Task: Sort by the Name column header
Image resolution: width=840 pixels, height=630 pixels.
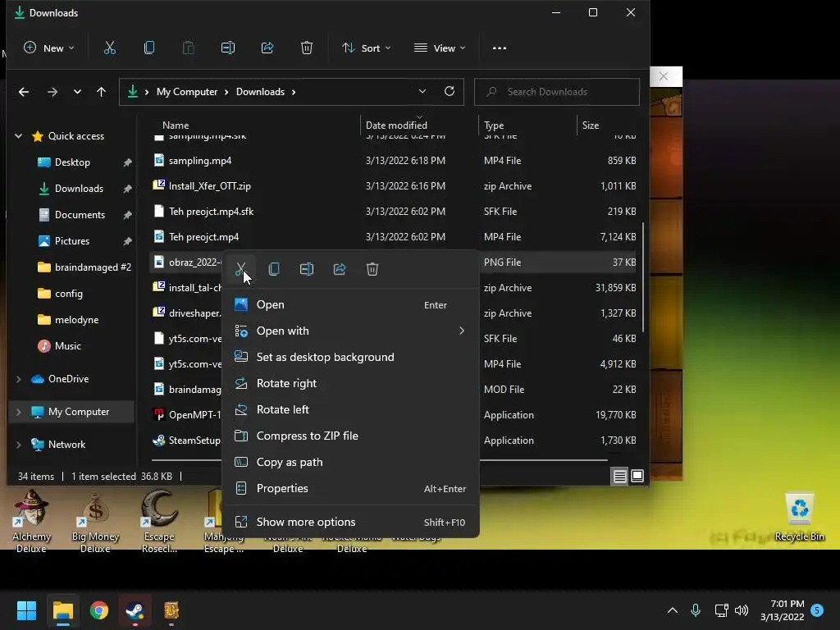Action: pyautogui.click(x=176, y=126)
